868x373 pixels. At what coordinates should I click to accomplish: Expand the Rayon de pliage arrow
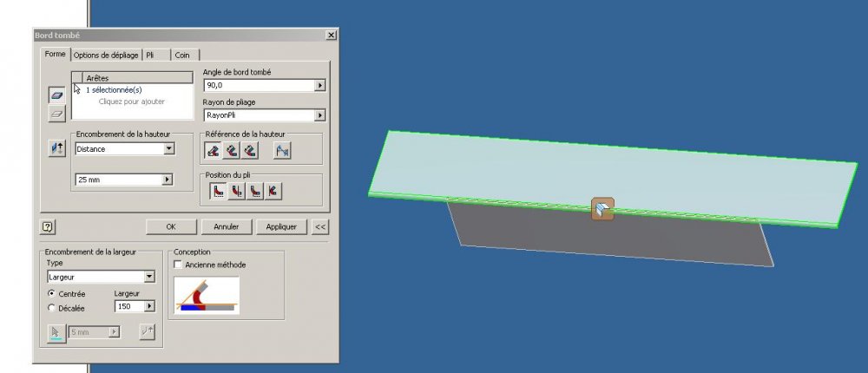point(319,115)
